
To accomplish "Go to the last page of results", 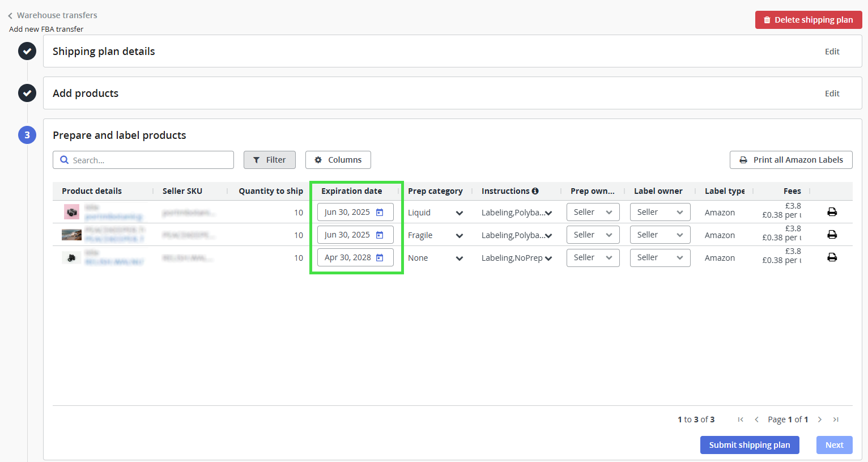I will pos(836,419).
